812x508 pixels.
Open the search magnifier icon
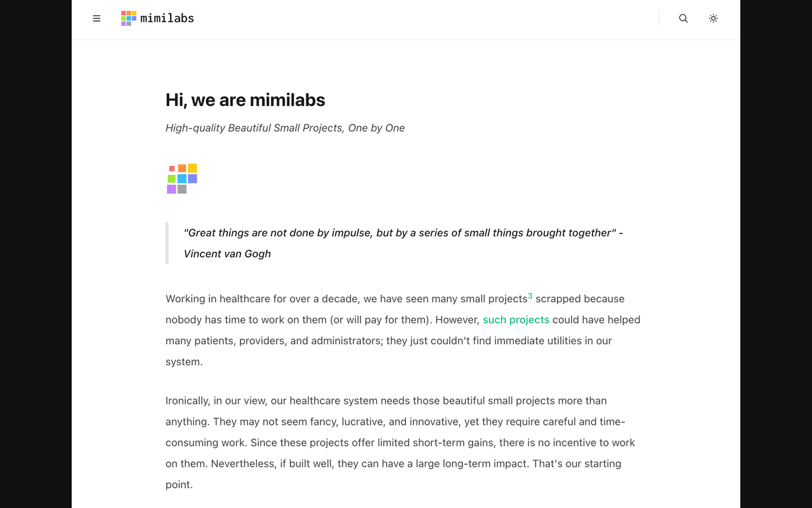tap(683, 18)
